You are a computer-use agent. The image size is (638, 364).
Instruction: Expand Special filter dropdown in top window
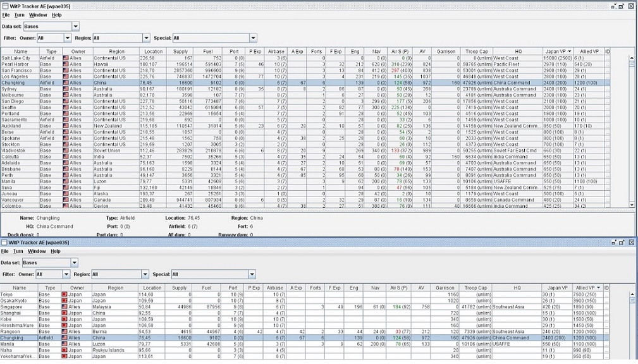[253, 38]
